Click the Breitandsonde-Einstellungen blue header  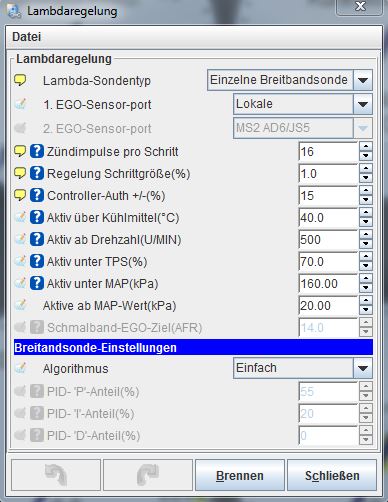click(193, 347)
